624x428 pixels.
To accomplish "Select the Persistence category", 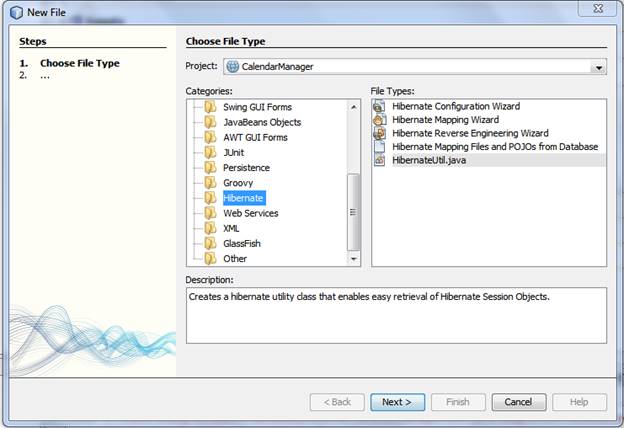I will coord(246,168).
